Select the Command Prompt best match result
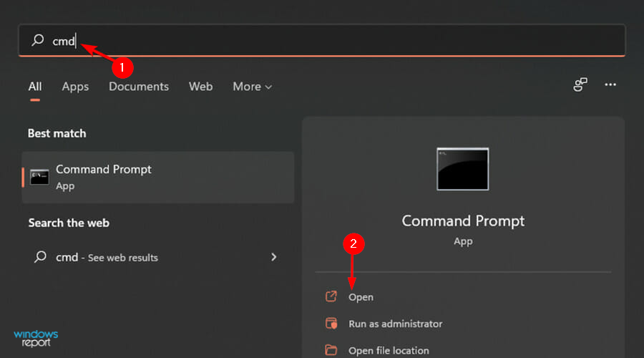 (x=157, y=177)
